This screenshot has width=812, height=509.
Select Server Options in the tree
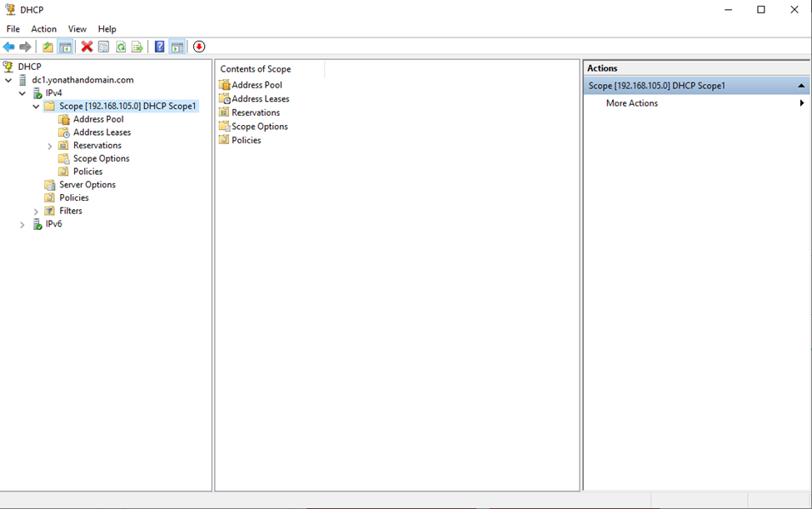87,185
